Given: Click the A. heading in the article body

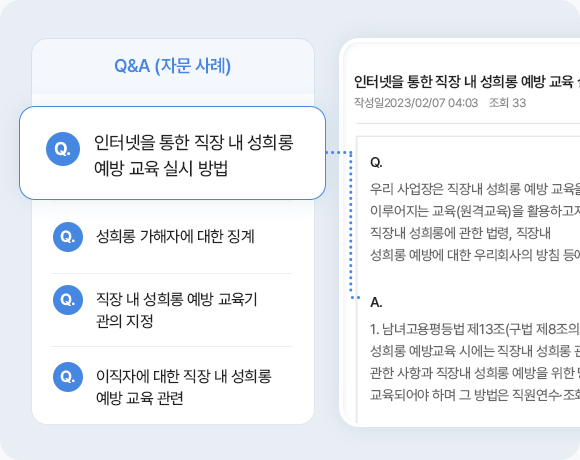Looking at the screenshot, I should point(376,302).
